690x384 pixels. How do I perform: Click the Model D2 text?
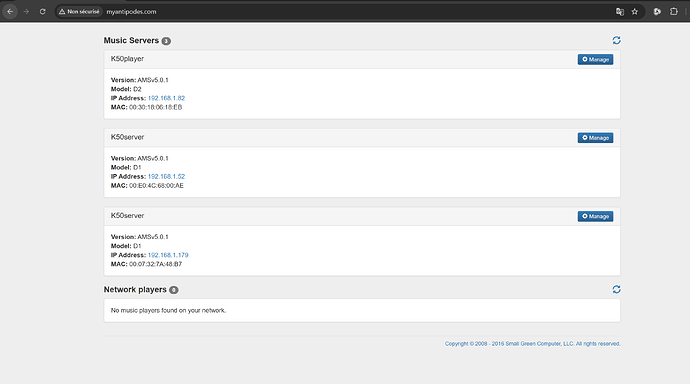tap(126, 89)
